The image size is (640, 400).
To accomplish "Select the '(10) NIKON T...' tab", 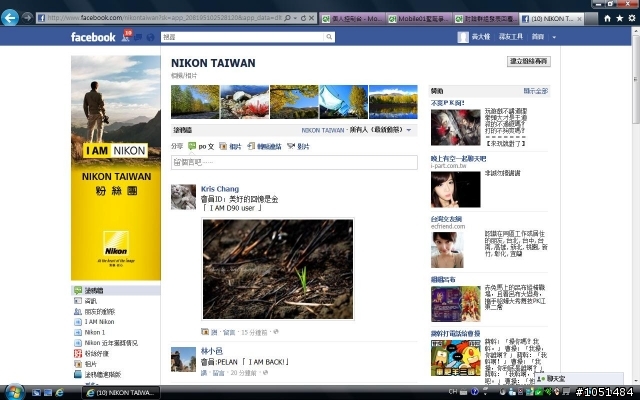I will 549,19.
